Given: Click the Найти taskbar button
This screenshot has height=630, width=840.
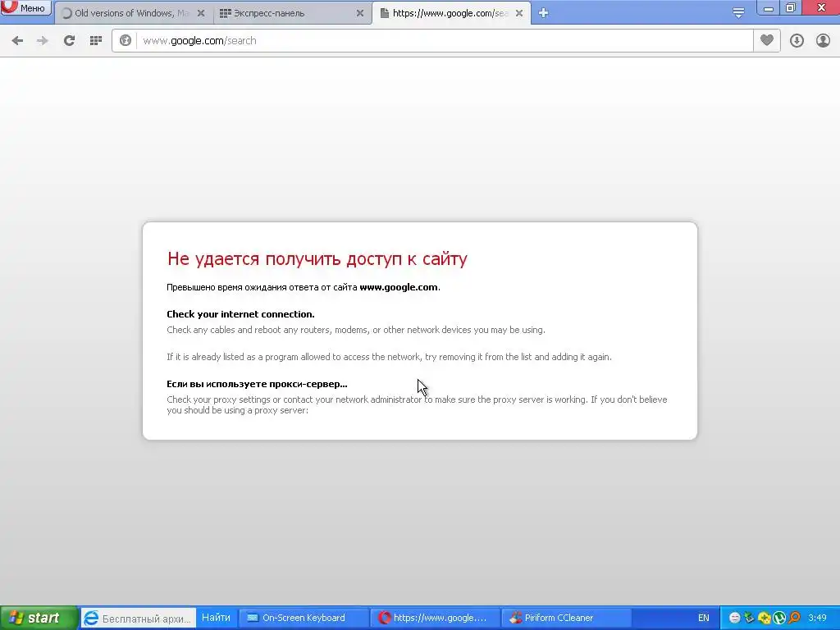Looking at the screenshot, I should [216, 618].
